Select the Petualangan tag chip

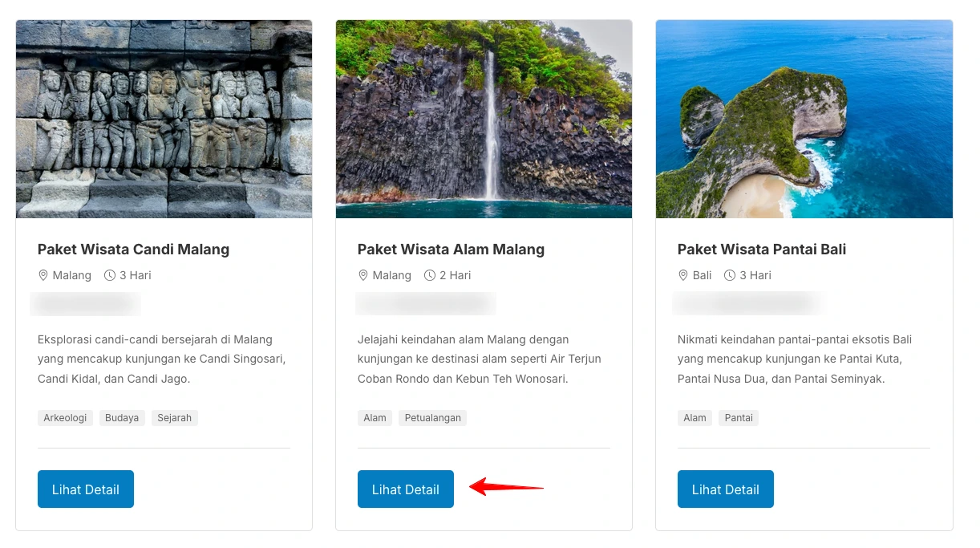click(x=432, y=417)
